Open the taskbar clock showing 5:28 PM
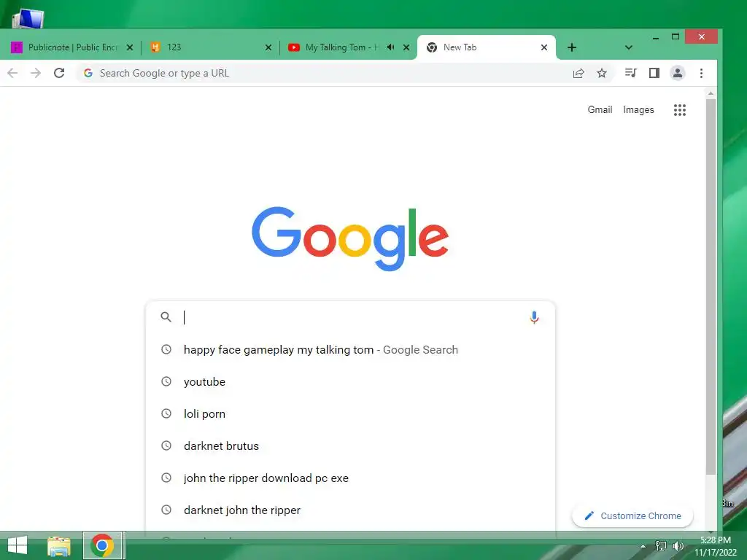 click(x=716, y=546)
